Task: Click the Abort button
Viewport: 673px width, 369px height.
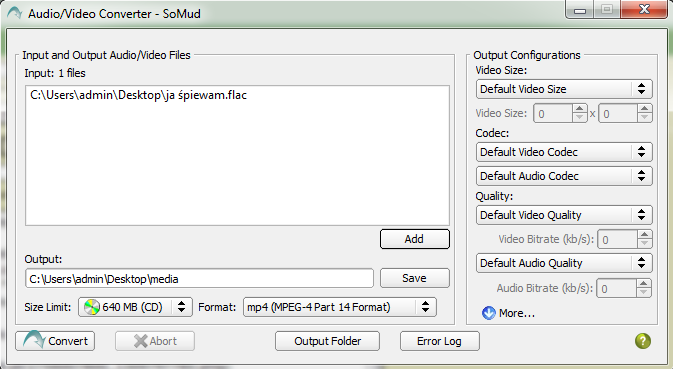Action: pyautogui.click(x=155, y=341)
